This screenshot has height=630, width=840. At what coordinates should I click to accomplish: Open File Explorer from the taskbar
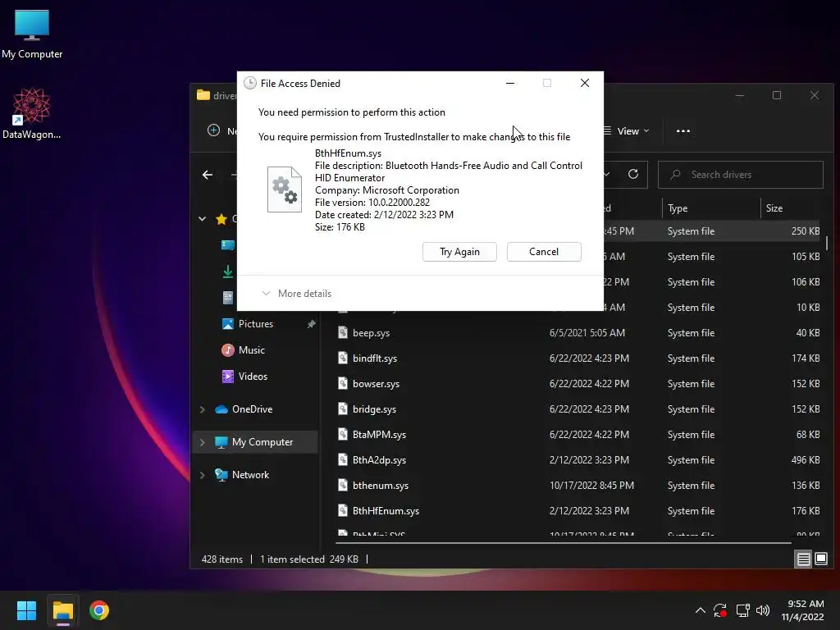[62, 610]
